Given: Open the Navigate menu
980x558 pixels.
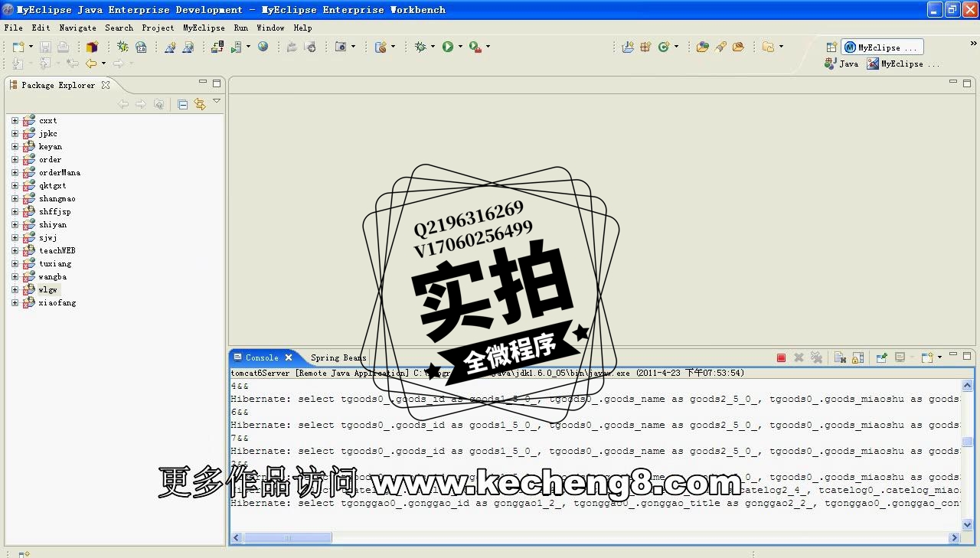Looking at the screenshot, I should tap(77, 28).
